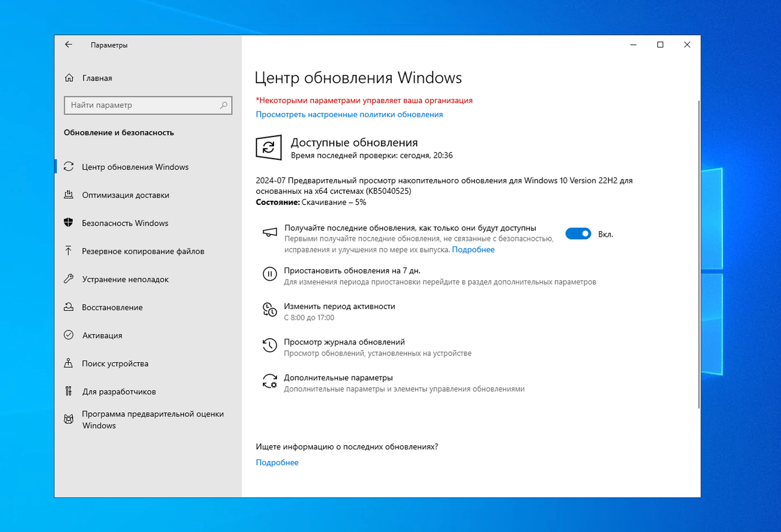
Task: Click the Оптимизация доставки sidebar icon
Action: click(x=69, y=195)
